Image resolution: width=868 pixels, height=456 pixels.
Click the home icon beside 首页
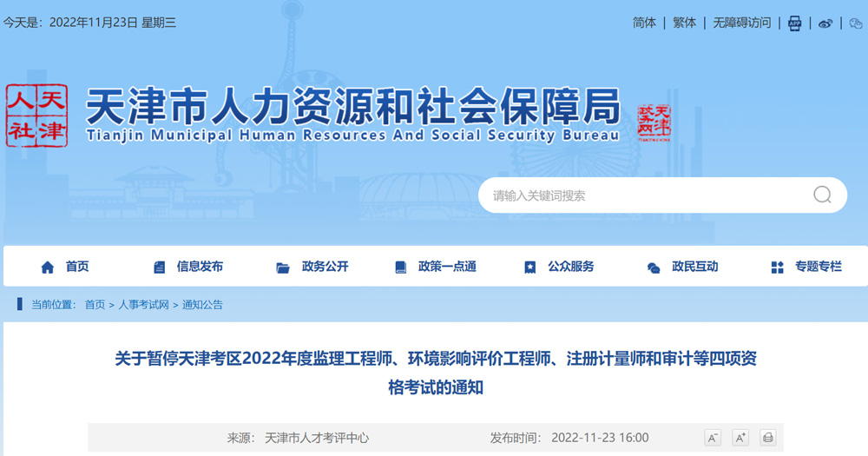click(x=48, y=268)
